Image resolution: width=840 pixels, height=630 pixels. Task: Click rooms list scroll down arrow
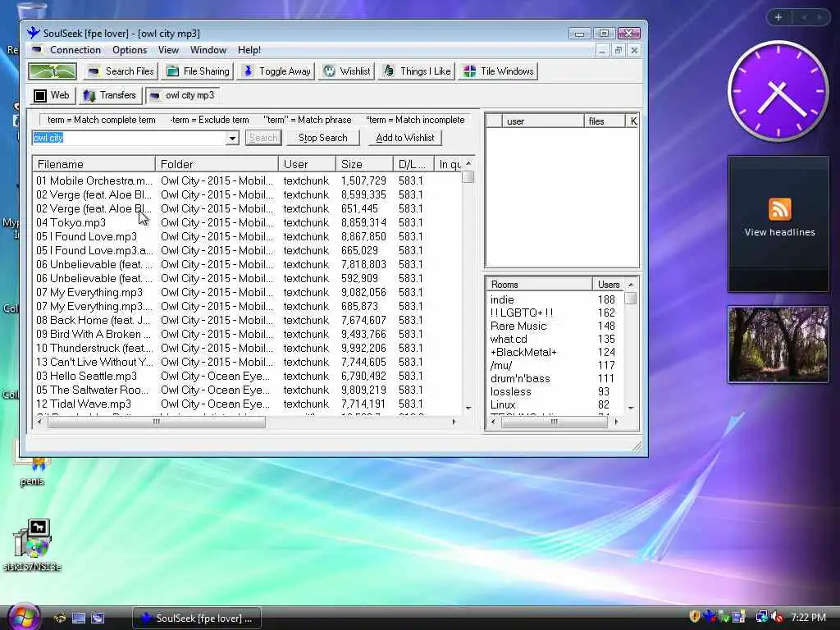tap(631, 409)
